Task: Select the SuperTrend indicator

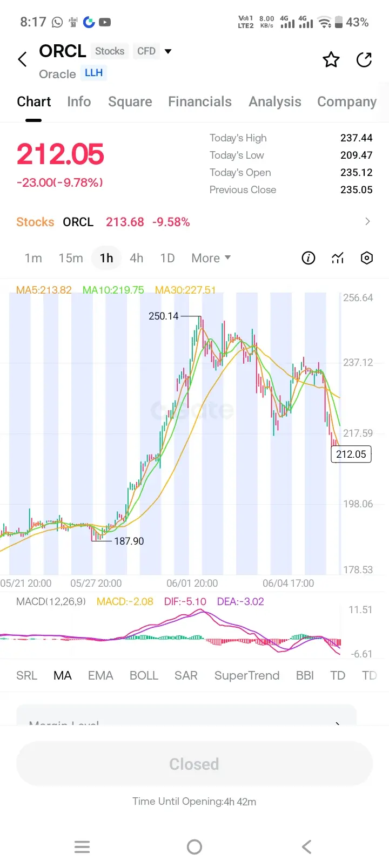Action: [x=247, y=675]
